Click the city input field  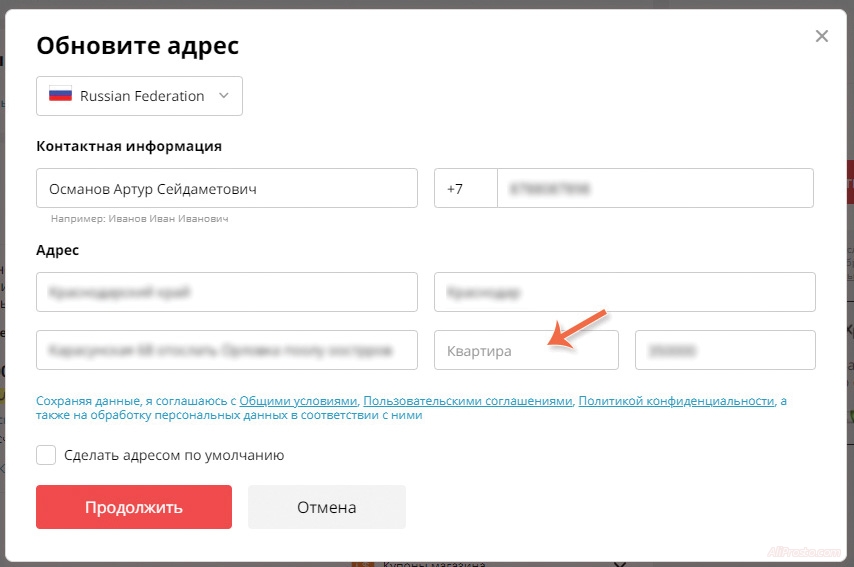[x=624, y=292]
